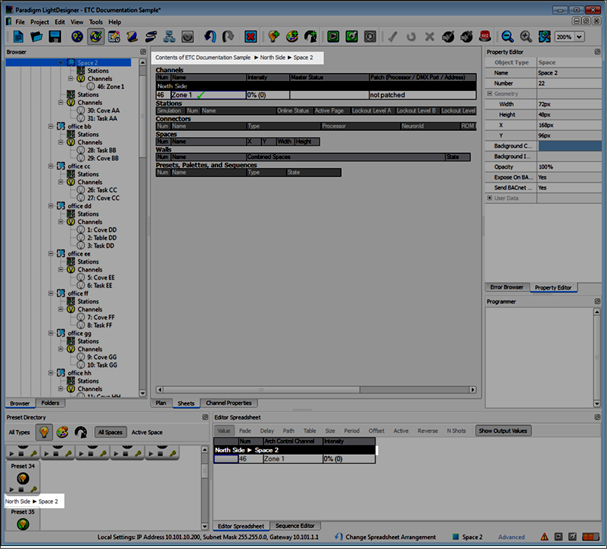Toggle the All Types filter
The width and height of the screenshot is (607, 554).
point(19,432)
